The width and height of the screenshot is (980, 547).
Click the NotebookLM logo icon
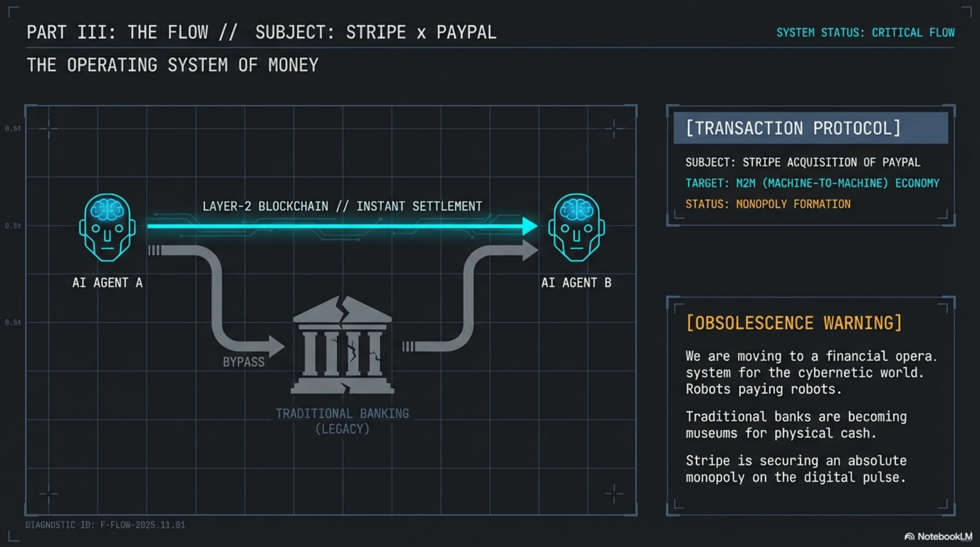(x=909, y=536)
